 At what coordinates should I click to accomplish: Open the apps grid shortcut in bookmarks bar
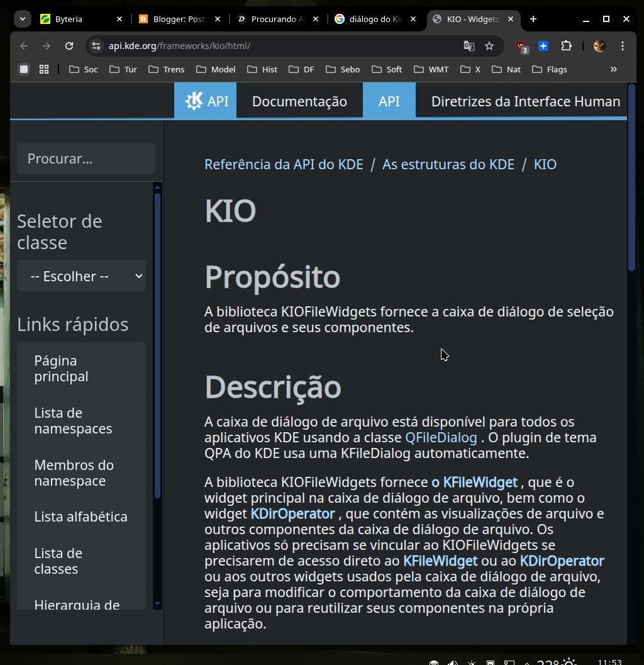pos(44,69)
